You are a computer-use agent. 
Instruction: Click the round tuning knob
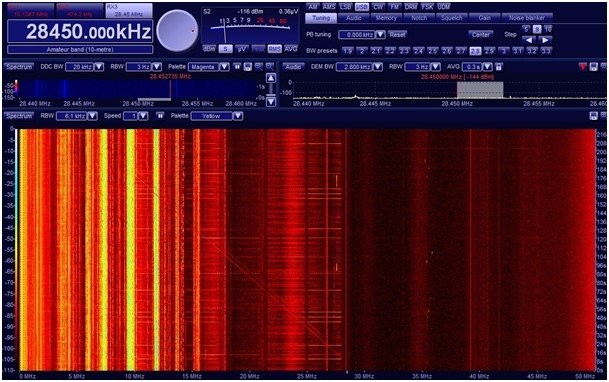point(177,31)
